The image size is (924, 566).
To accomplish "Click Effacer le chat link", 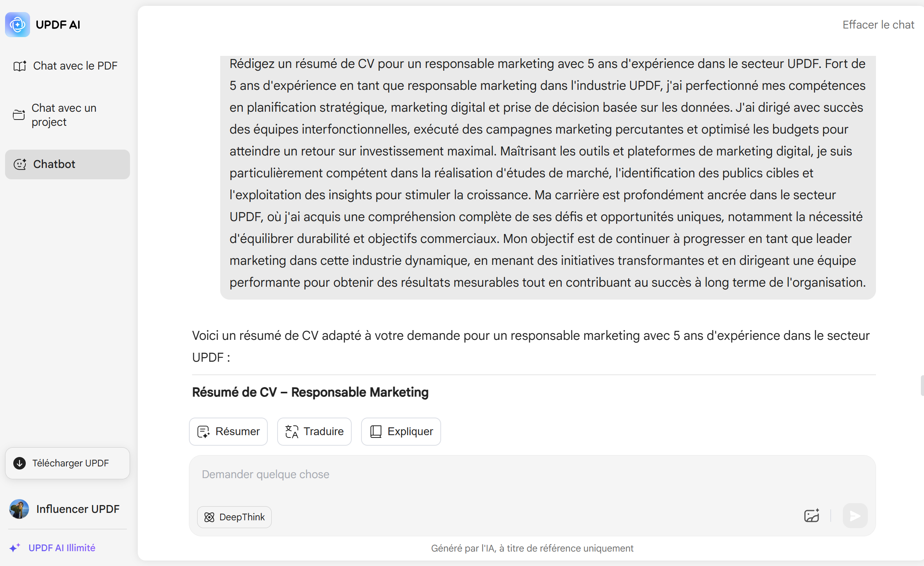I will coord(878,25).
